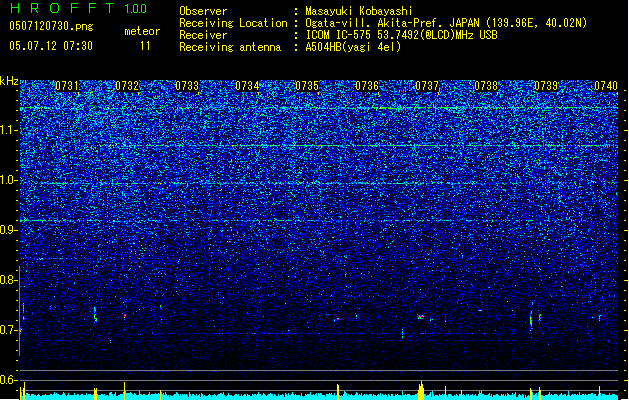Click the 0740 time marker

[606, 86]
